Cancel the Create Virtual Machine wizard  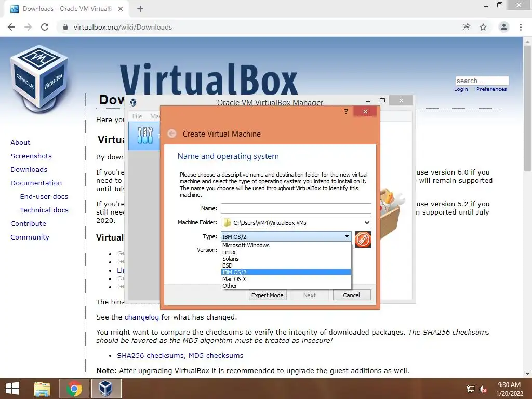pos(352,295)
